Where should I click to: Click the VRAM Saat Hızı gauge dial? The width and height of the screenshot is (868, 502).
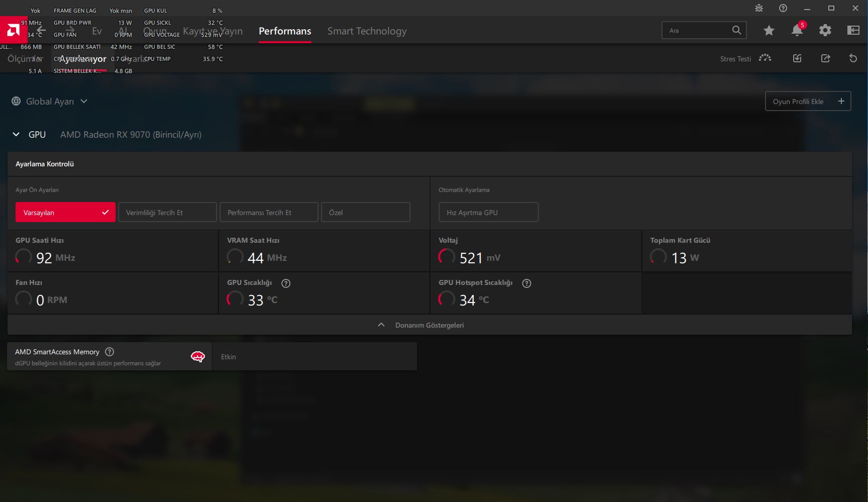[x=235, y=257]
